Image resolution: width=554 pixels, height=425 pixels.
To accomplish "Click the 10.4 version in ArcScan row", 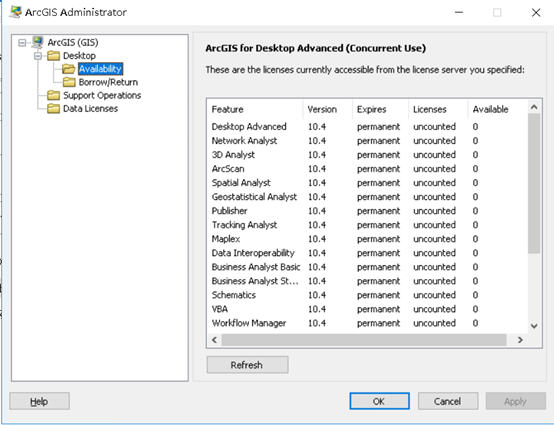I will tap(317, 169).
